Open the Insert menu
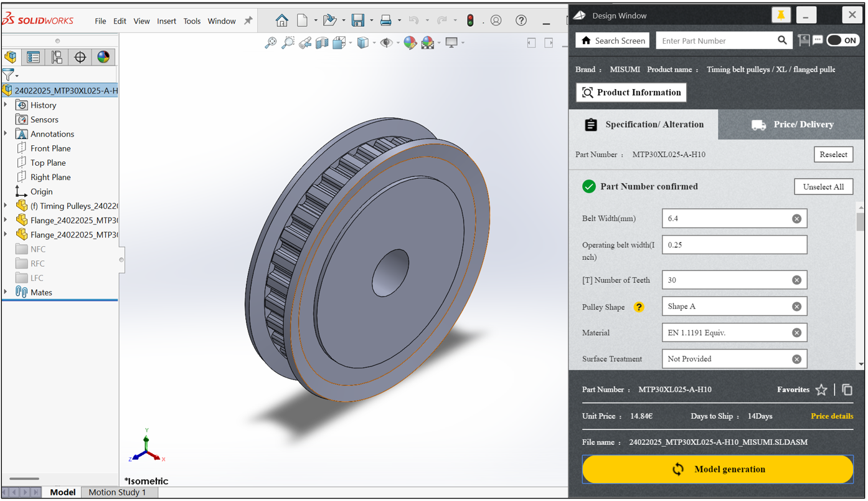This screenshot has height=501, width=868. 166,21
